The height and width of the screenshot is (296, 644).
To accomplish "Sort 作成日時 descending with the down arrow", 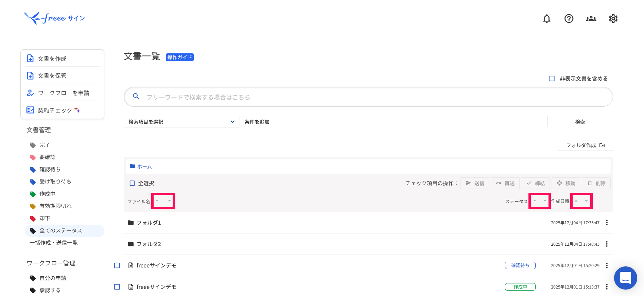I will [x=586, y=201].
